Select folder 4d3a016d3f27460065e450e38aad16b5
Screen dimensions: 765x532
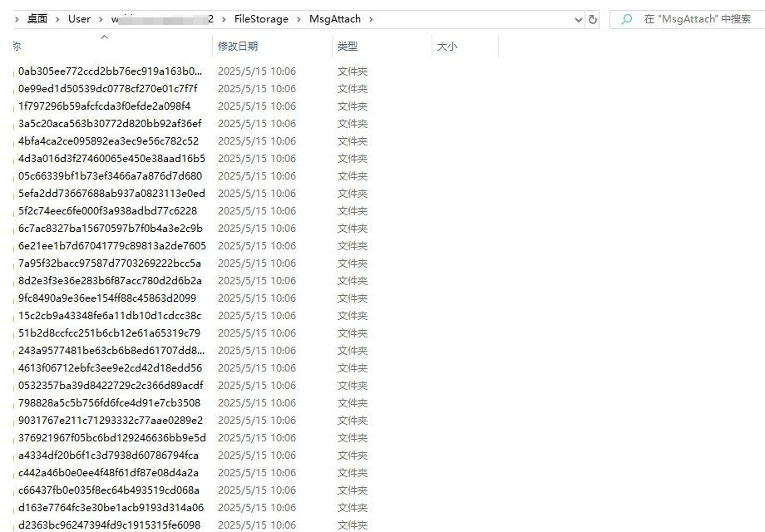(x=111, y=159)
